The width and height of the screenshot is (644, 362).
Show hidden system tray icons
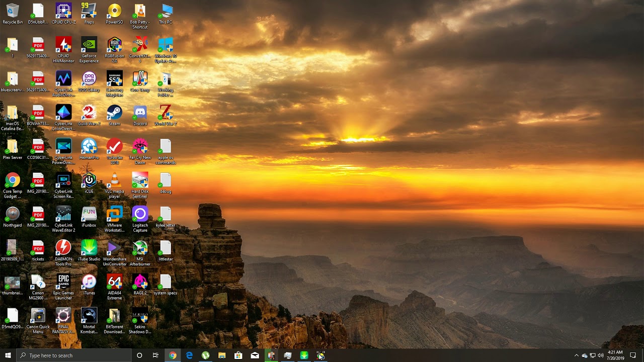pyautogui.click(x=577, y=355)
